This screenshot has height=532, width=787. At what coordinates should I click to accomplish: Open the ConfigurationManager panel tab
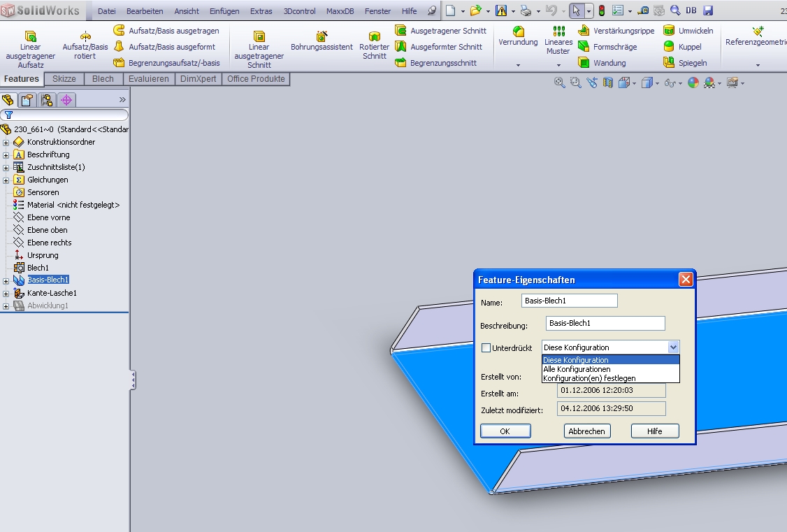point(48,100)
